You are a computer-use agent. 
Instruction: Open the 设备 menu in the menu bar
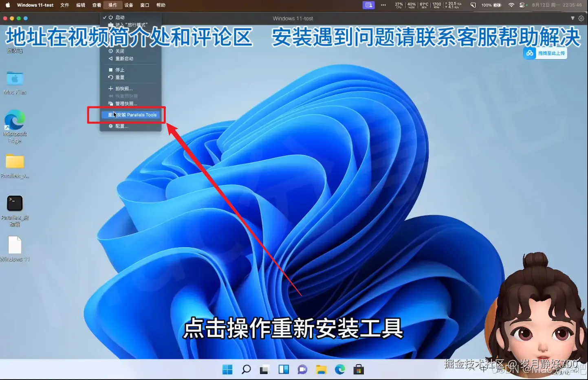pos(129,5)
